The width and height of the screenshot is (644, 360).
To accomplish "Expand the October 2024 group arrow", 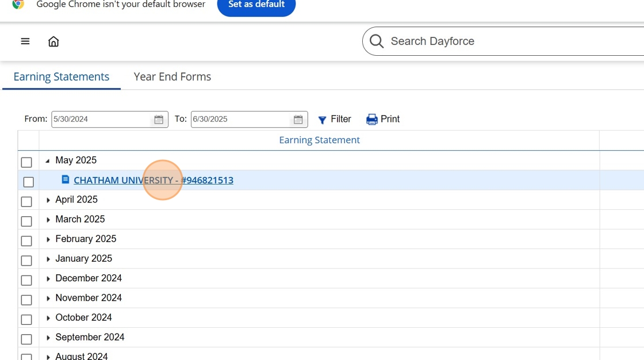I will click(48, 318).
